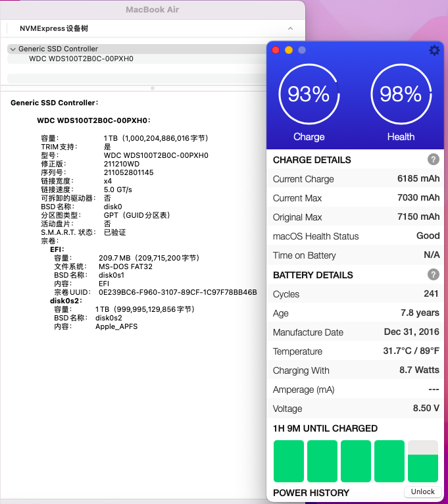Select Current Charge value 6185 mAh
Screen dimensions: 448x504
418,179
